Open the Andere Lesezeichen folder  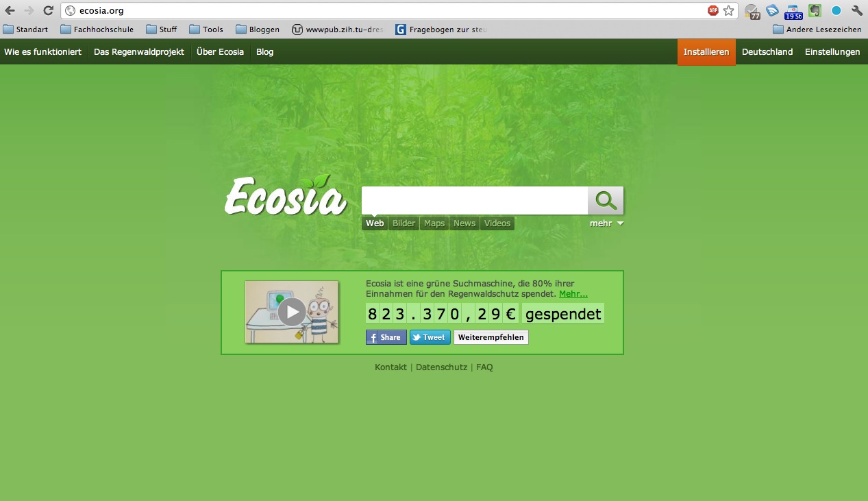coord(817,29)
